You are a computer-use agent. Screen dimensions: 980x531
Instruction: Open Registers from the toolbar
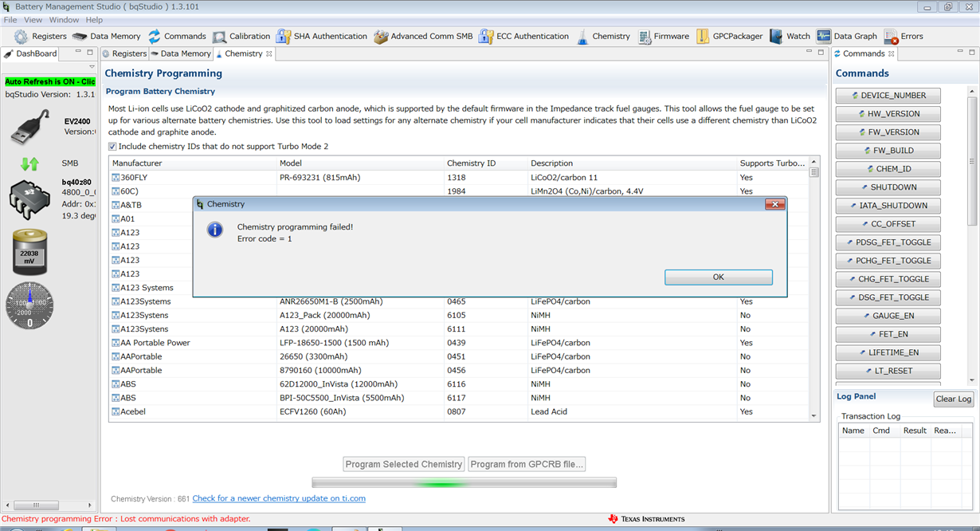tap(40, 36)
